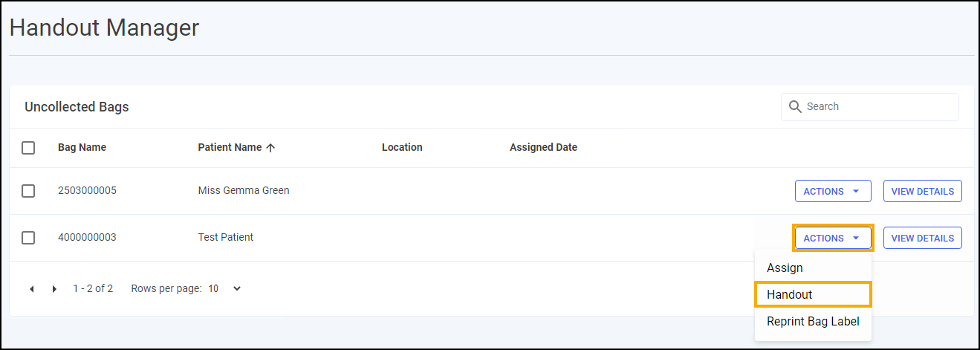Open Actions dropdown for Miss Gemma Green

(x=832, y=191)
